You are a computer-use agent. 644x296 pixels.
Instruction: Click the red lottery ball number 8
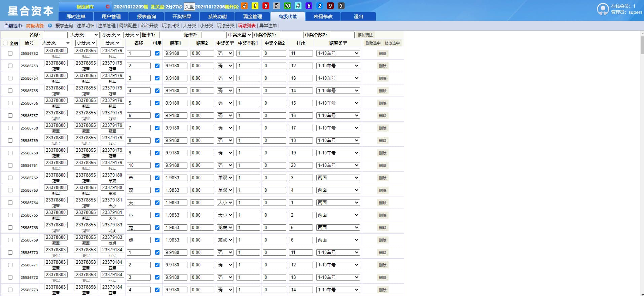[x=266, y=6]
